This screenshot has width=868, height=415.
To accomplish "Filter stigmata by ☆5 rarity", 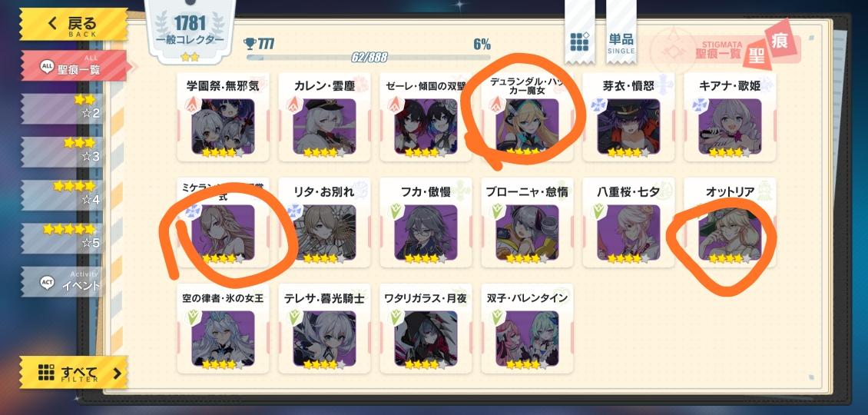I will 62,237.
